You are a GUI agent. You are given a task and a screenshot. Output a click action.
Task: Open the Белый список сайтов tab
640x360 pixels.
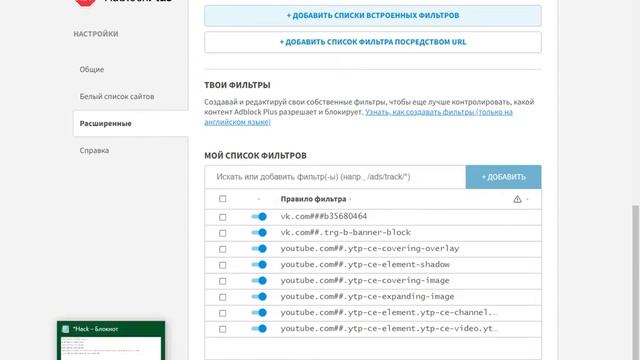(117, 96)
